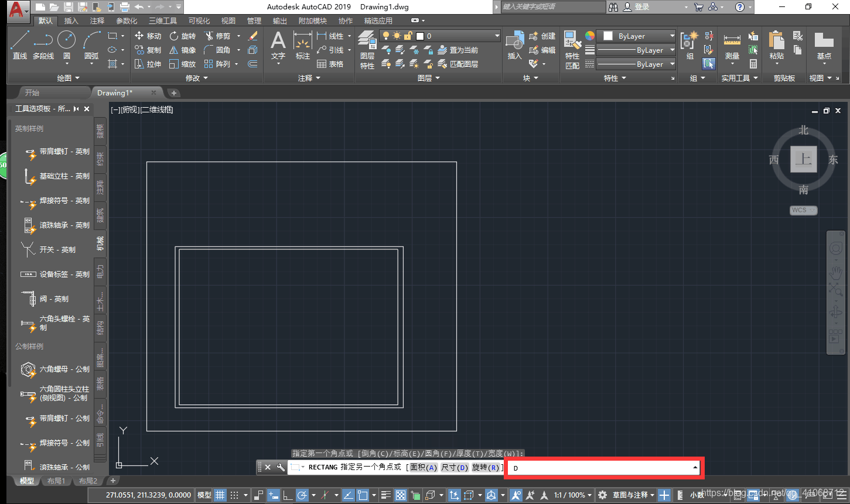Image resolution: width=850 pixels, height=504 pixels.
Task: Click the 阵列 (Array) tool
Action: click(217, 64)
